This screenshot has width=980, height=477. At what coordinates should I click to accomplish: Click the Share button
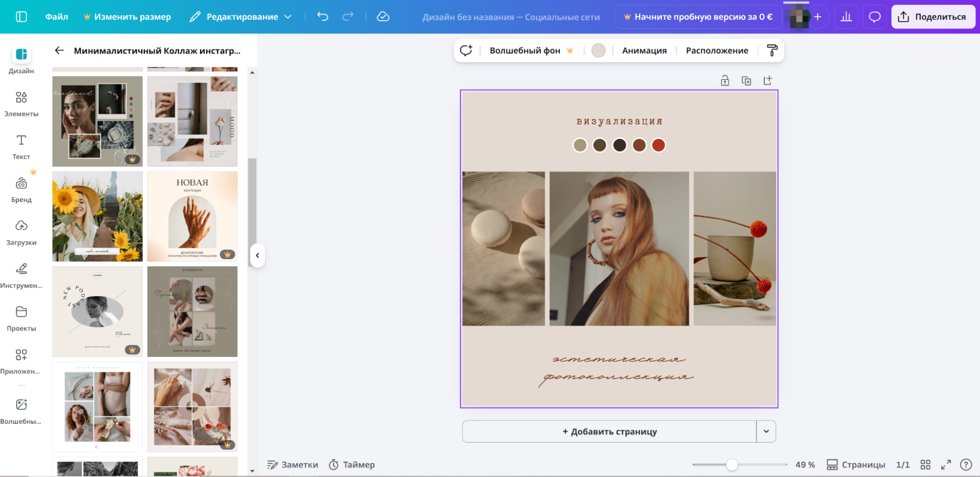(x=932, y=17)
